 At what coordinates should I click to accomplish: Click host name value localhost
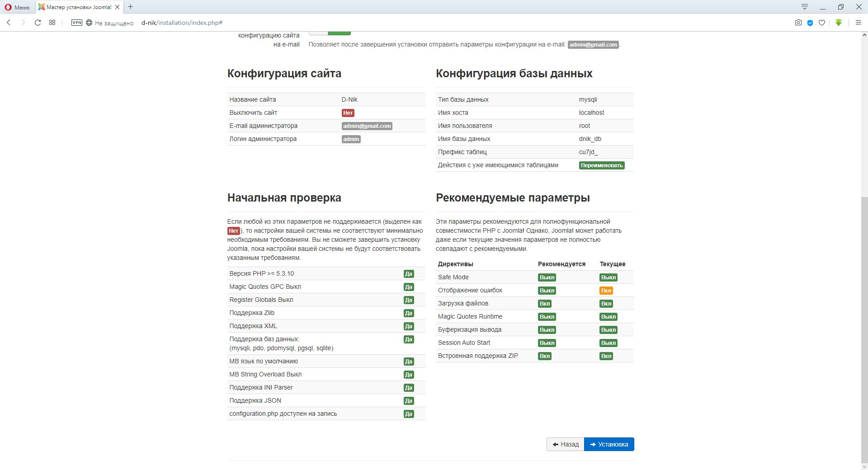coord(591,113)
